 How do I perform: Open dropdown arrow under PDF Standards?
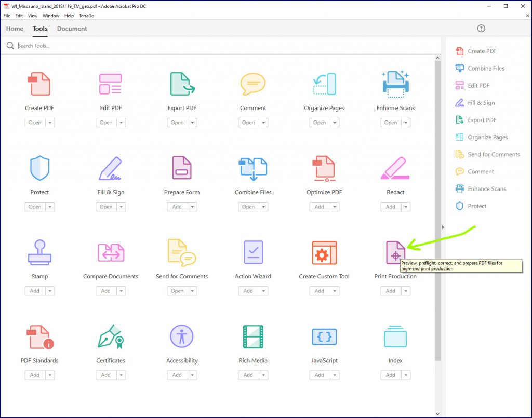(x=50, y=375)
